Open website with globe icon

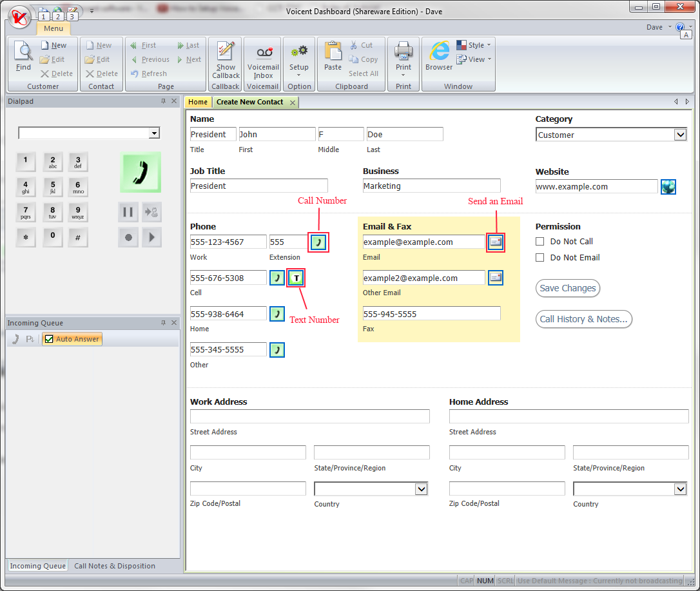[668, 187]
